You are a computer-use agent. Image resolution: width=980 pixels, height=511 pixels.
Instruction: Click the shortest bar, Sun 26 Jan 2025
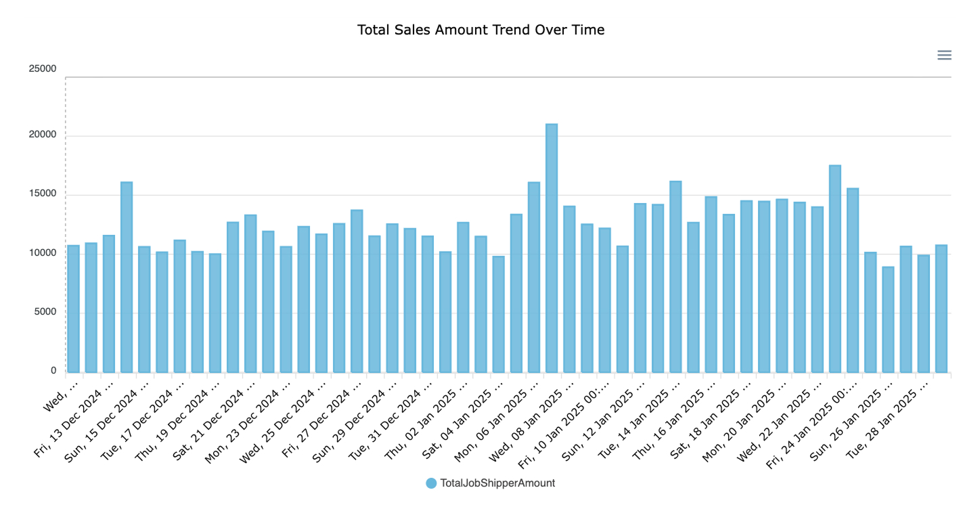click(x=888, y=319)
